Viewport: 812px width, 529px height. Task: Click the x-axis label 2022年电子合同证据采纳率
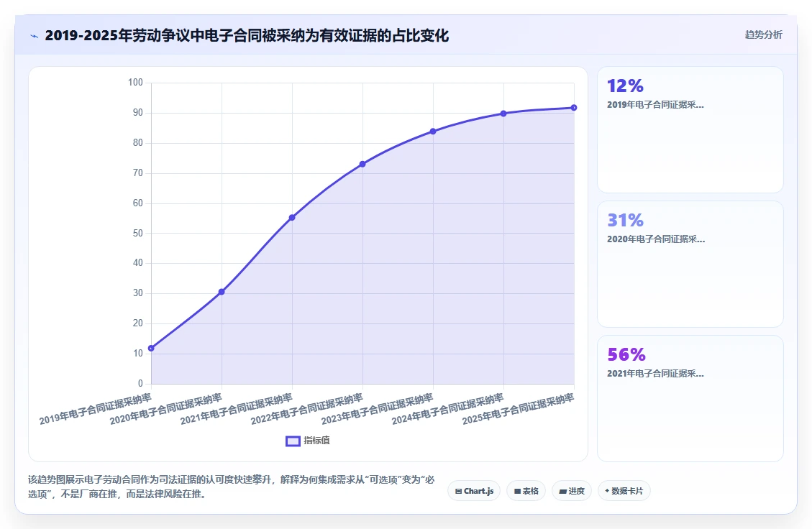click(x=306, y=409)
